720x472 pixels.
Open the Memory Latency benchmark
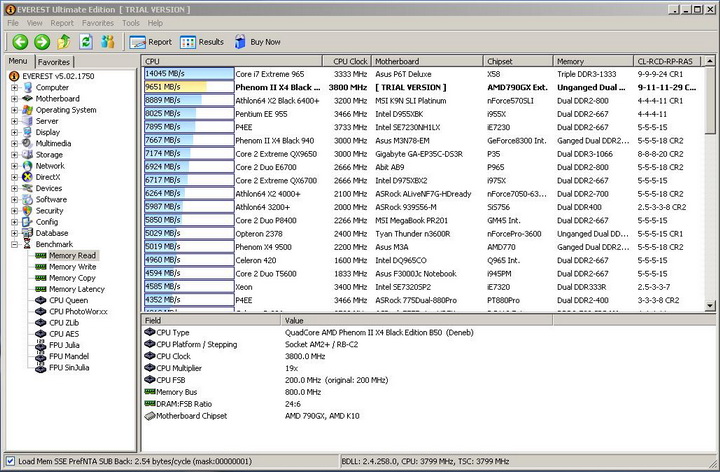[x=77, y=289]
